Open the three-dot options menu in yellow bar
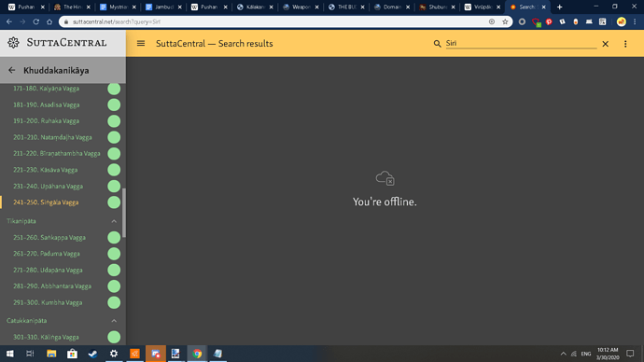This screenshot has width=644, height=362. (625, 44)
